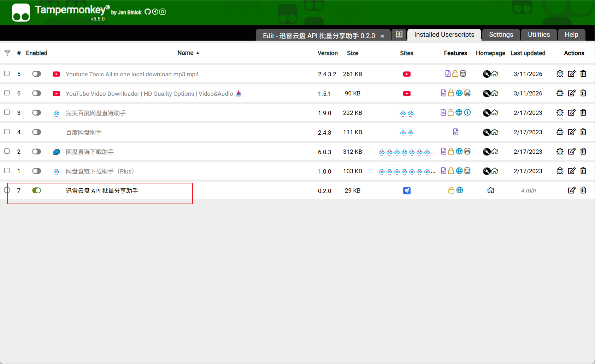Open Tampermonkey's Instagram page icon
This screenshot has height=364, width=595.
pyautogui.click(x=163, y=12)
